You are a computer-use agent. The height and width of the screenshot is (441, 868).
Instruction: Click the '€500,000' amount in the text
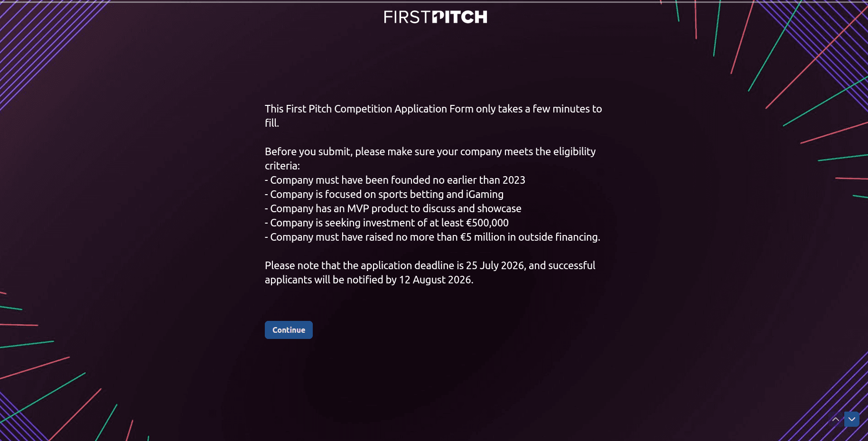click(487, 223)
